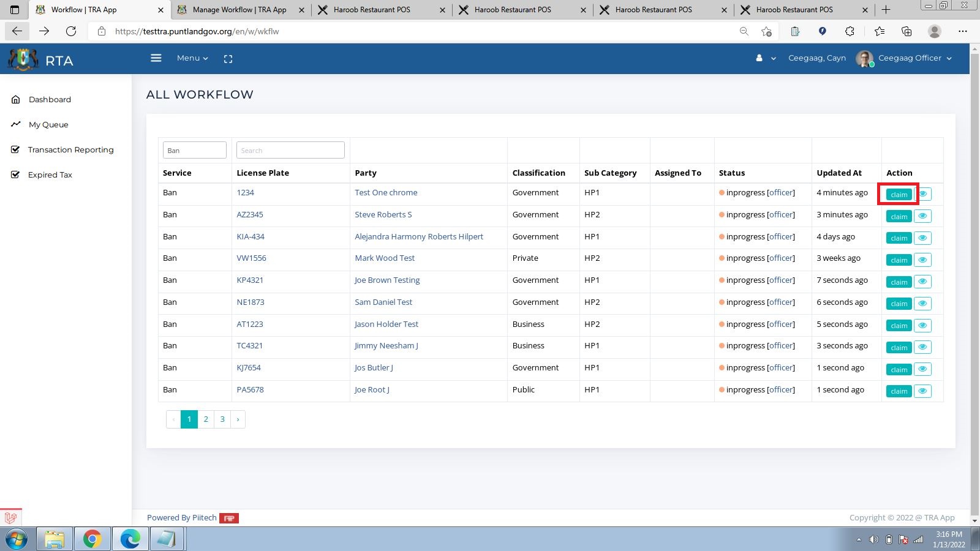
Task: View details eye icon for NE1873
Action: click(x=922, y=303)
